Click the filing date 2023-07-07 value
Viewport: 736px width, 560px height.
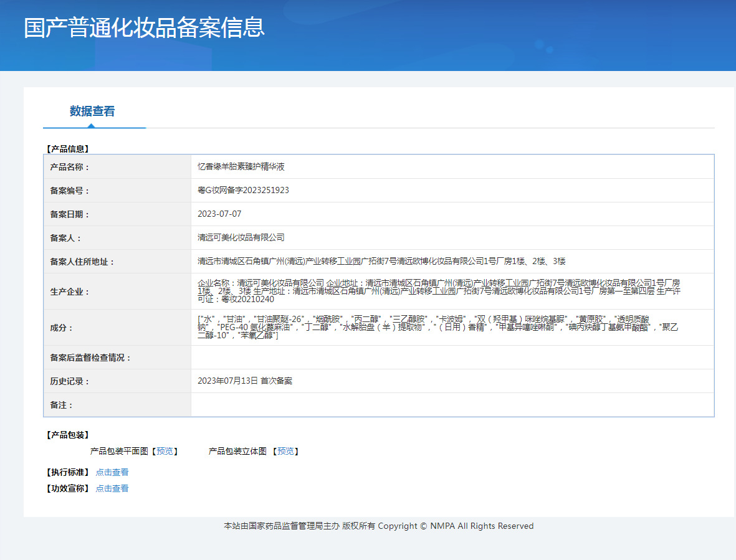point(219,214)
